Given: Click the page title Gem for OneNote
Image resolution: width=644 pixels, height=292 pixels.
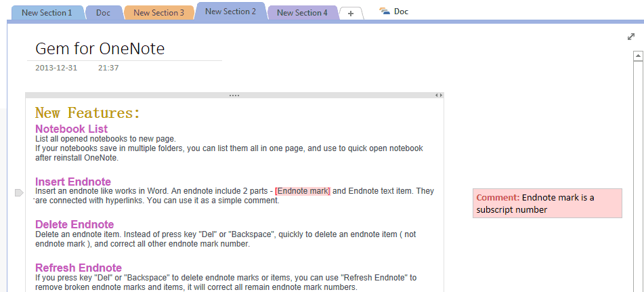Looking at the screenshot, I should tap(100, 49).
